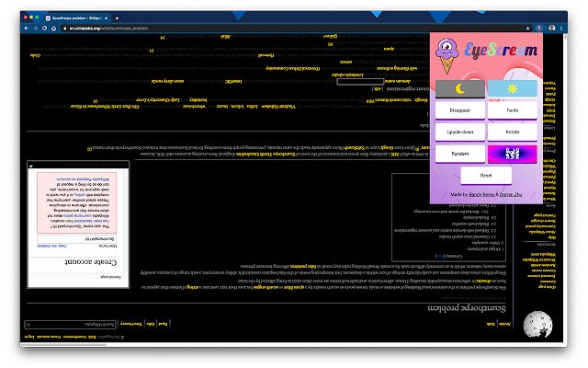Open the Chrome three-dot menu
This screenshot has height=368, width=588.
(x=561, y=29)
